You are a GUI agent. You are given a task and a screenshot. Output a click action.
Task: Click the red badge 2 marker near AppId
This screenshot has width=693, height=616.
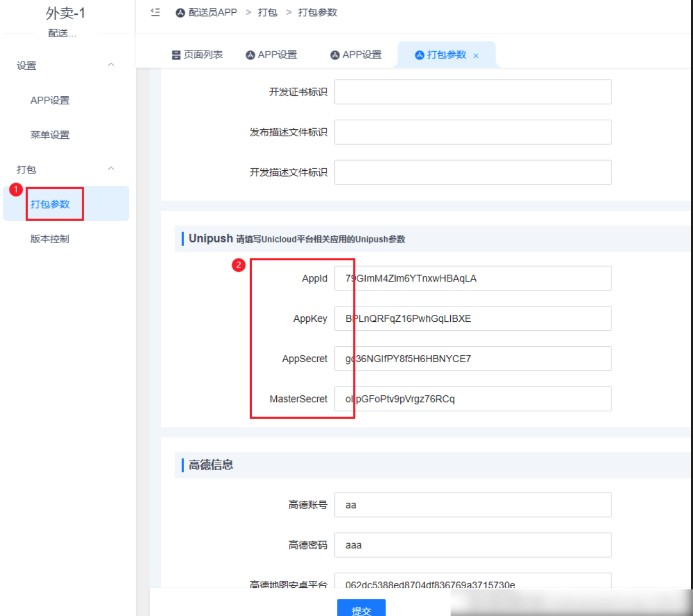coord(238,264)
